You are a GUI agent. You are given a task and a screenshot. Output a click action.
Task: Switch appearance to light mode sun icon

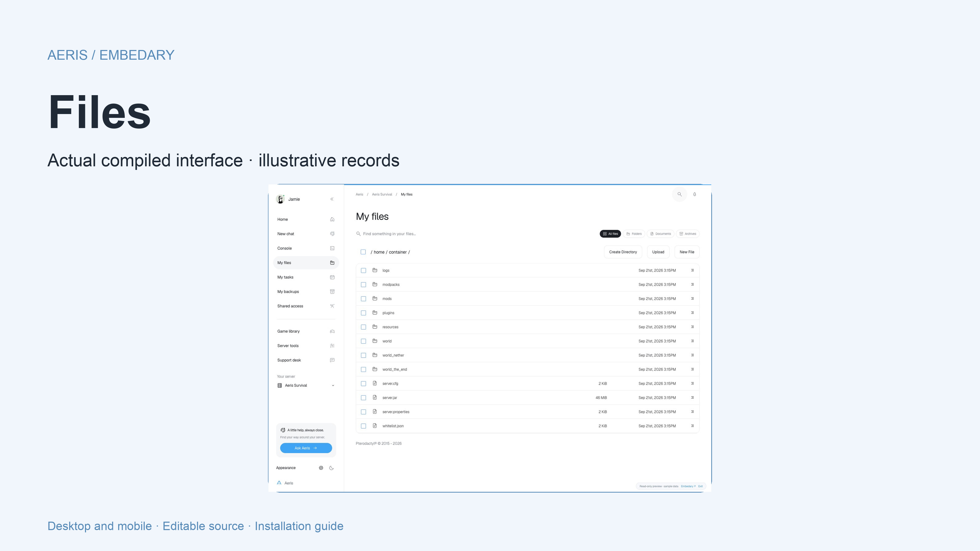(321, 468)
